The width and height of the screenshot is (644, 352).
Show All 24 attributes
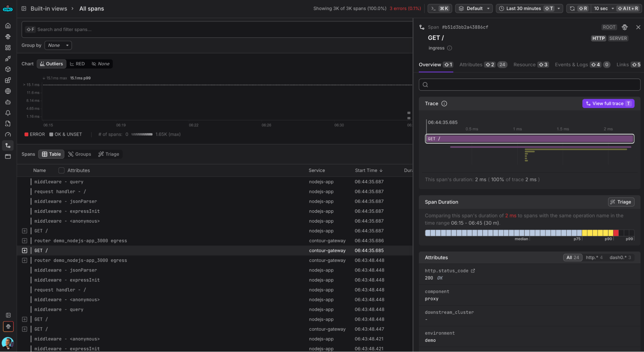(x=572, y=258)
